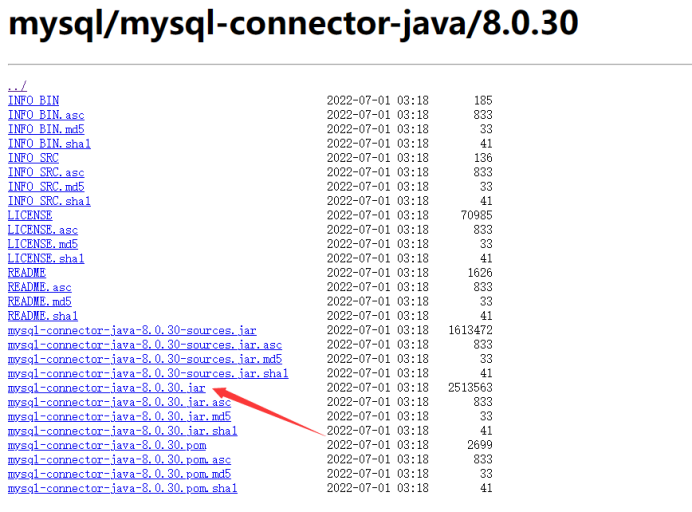The image size is (692, 512).
Task: Open the README.md5 link
Action: coord(40,301)
